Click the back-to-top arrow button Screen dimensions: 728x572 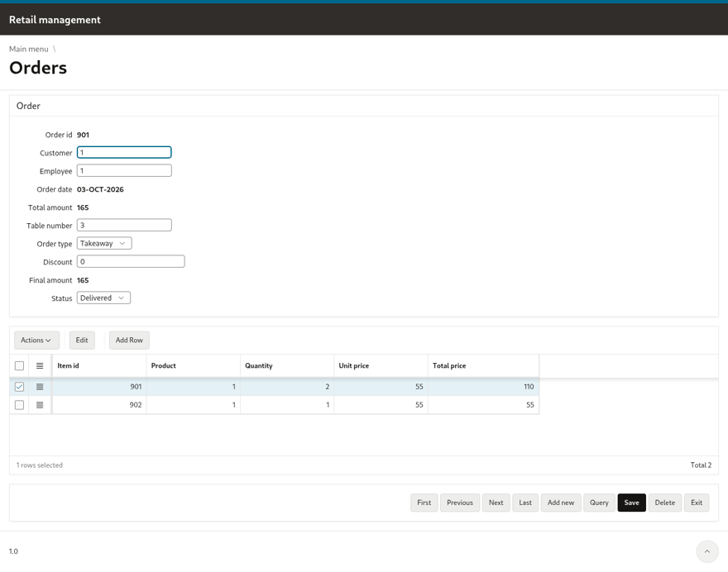pos(707,551)
